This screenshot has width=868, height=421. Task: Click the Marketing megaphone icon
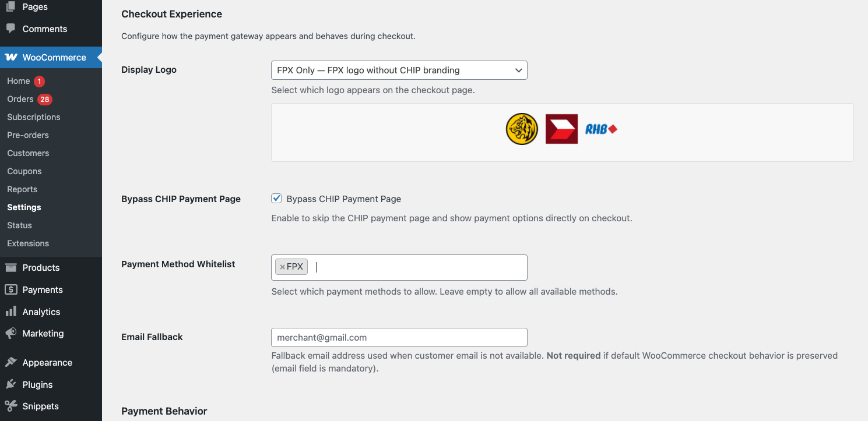pos(10,334)
